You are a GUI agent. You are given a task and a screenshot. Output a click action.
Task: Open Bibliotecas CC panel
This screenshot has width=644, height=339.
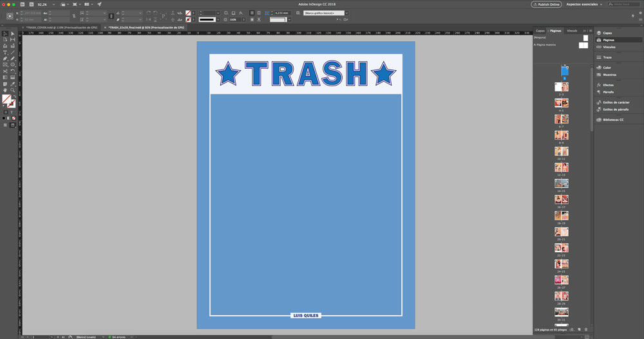click(613, 120)
